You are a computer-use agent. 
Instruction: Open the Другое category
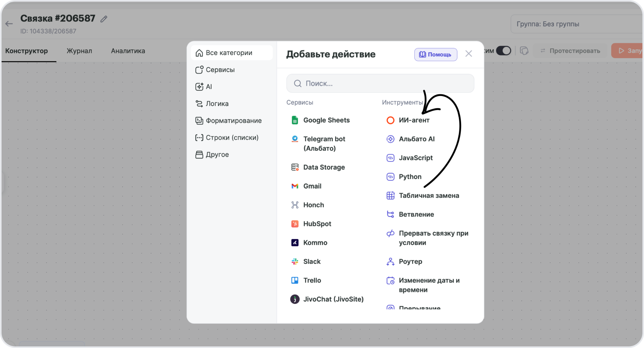(x=232, y=155)
